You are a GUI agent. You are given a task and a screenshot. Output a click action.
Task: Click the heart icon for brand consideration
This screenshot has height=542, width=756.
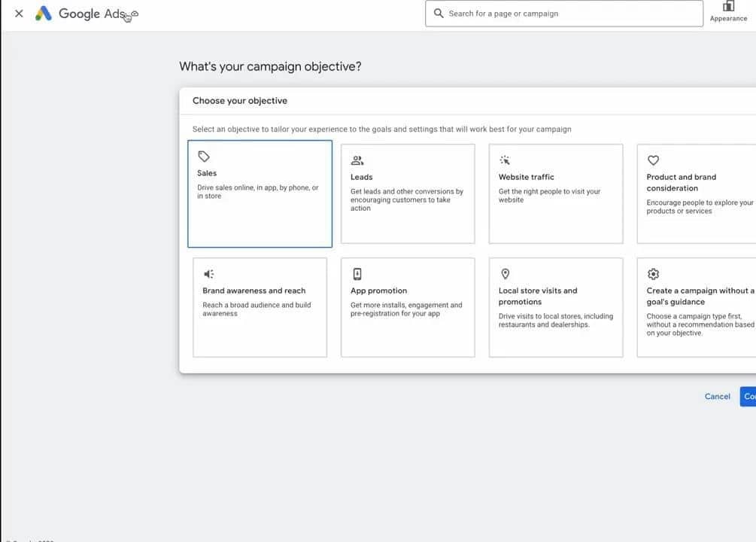[653, 160]
